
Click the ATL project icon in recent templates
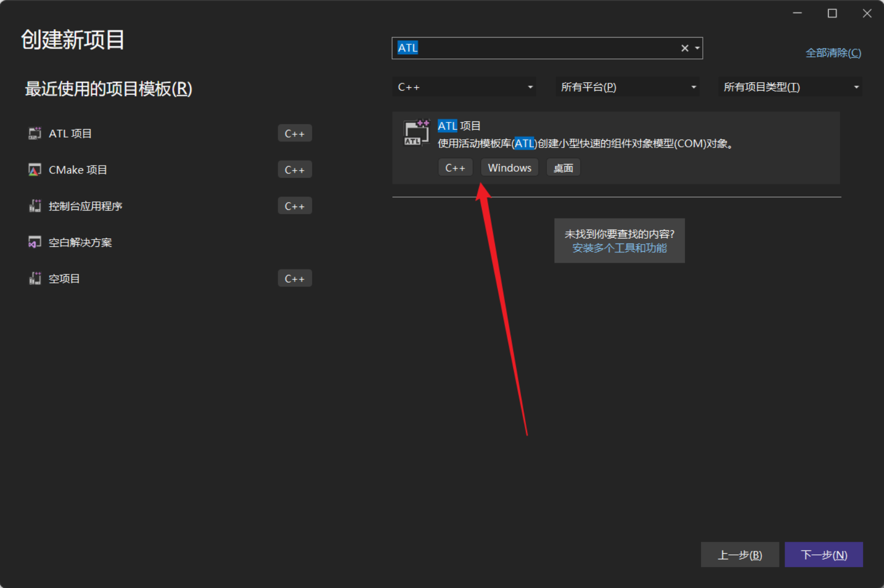point(35,134)
